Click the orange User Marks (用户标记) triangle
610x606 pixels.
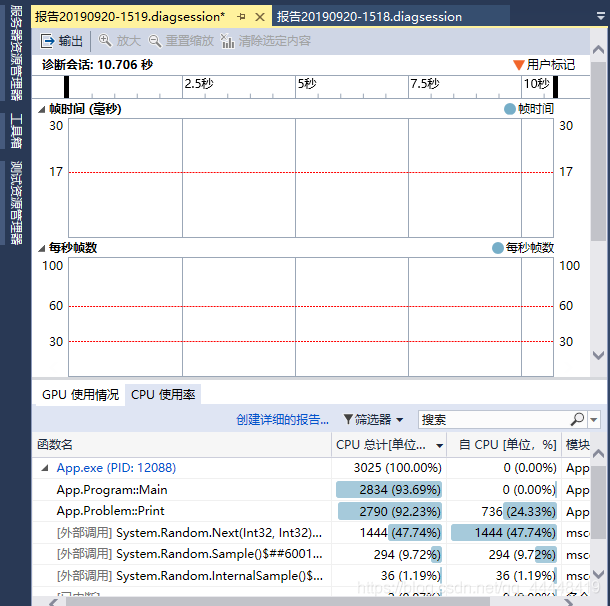pyautogui.click(x=519, y=65)
